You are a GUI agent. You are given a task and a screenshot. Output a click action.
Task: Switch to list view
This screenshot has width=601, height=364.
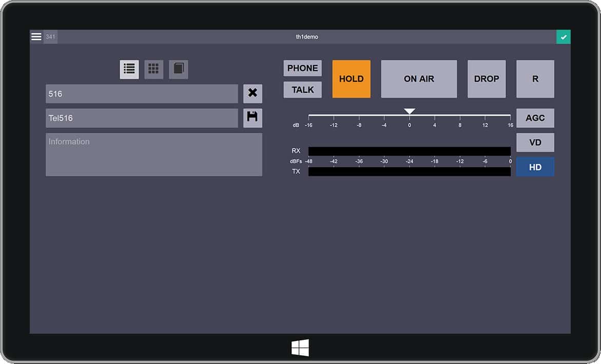129,69
